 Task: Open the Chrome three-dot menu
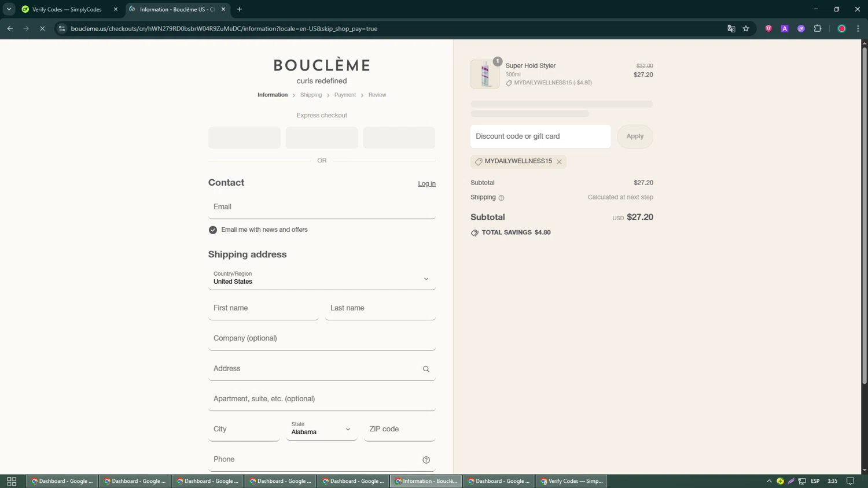pyautogui.click(x=858, y=28)
